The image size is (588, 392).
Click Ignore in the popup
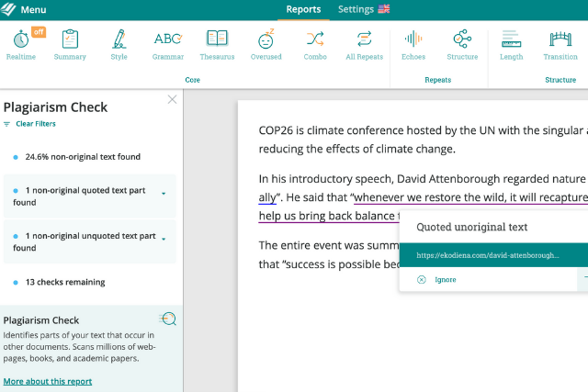(x=445, y=280)
